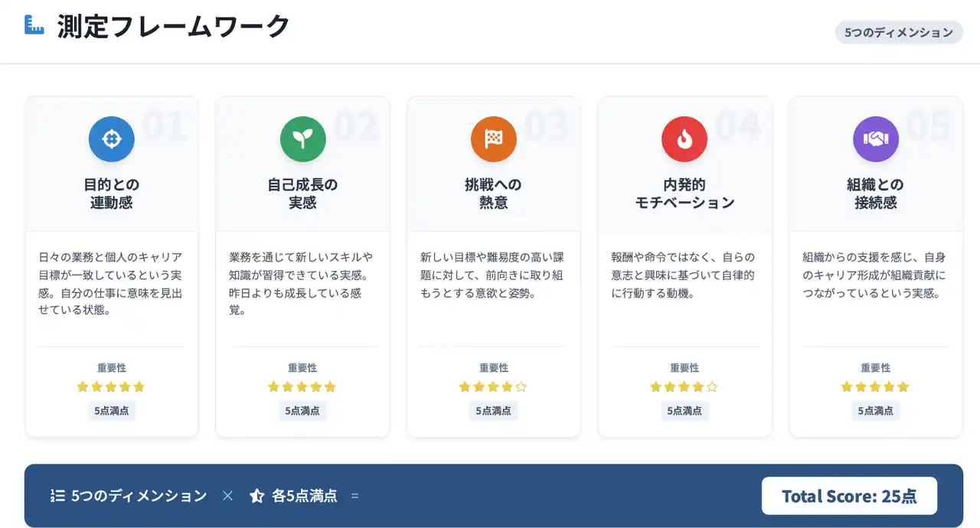980x528 pixels.
Task: Click the orange checkered flag icon
Action: [x=494, y=139]
